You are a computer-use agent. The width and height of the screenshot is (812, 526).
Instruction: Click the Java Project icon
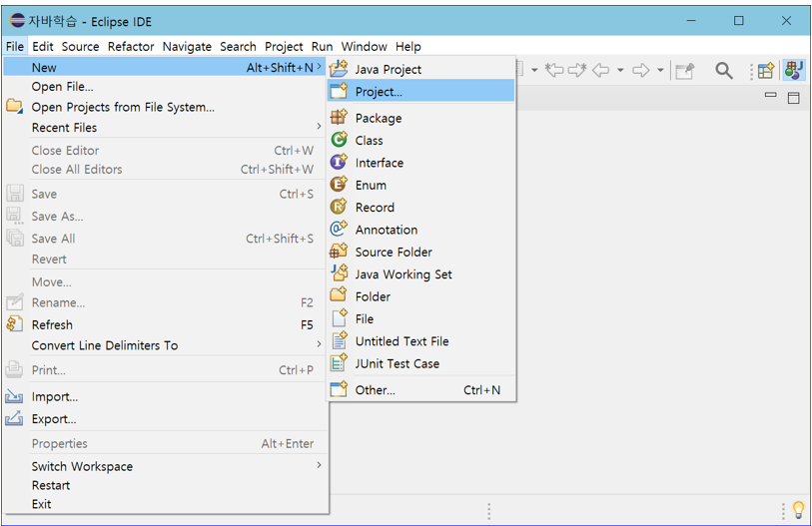[339, 68]
